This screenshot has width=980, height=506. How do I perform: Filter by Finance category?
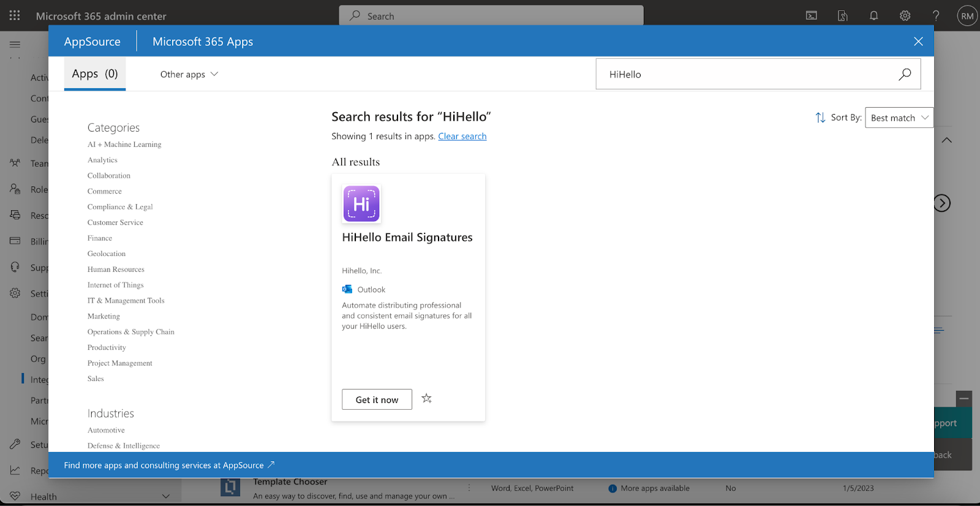[x=100, y=238]
